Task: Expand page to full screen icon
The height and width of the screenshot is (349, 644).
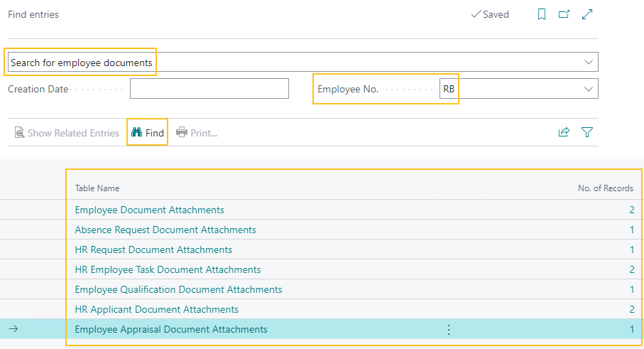Action: [x=587, y=14]
